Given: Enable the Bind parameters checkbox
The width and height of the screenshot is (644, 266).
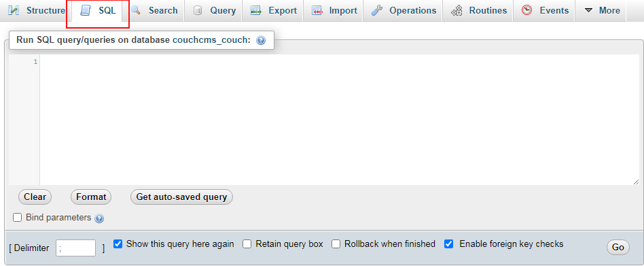Looking at the screenshot, I should (17, 218).
